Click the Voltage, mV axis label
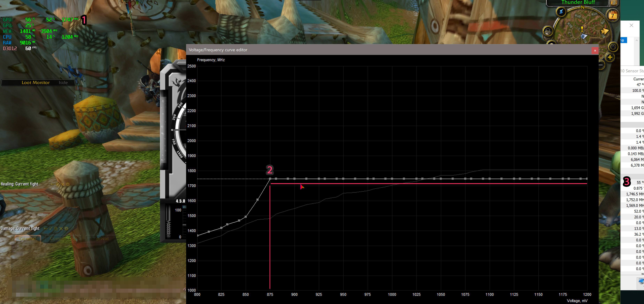This screenshot has width=644, height=304. (x=577, y=301)
